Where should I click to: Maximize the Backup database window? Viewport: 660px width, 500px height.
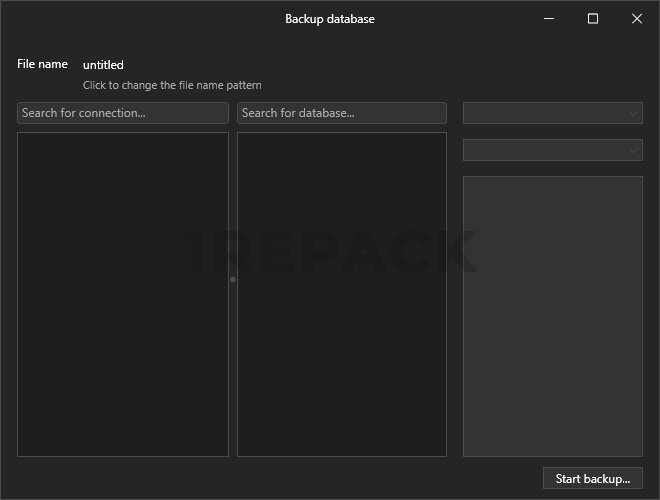click(x=592, y=19)
